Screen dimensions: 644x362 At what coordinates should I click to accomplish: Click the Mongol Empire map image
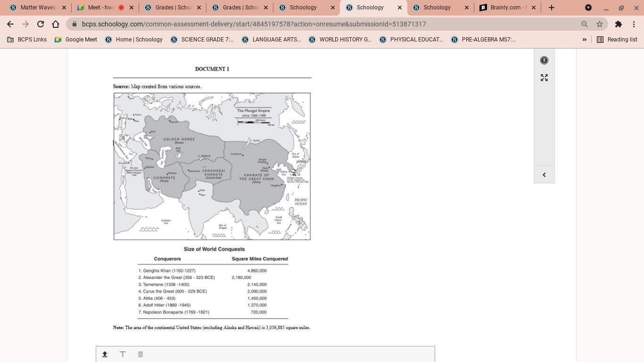click(x=212, y=166)
